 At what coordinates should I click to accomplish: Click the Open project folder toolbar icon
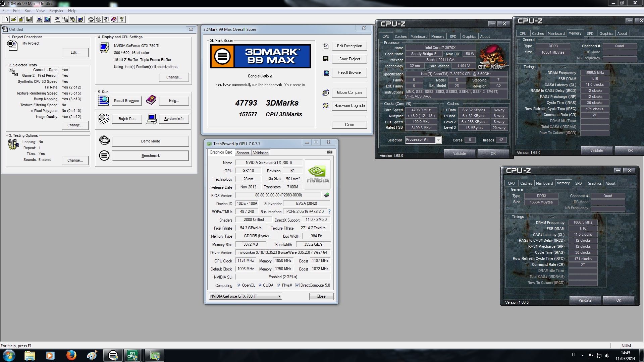coord(13,19)
